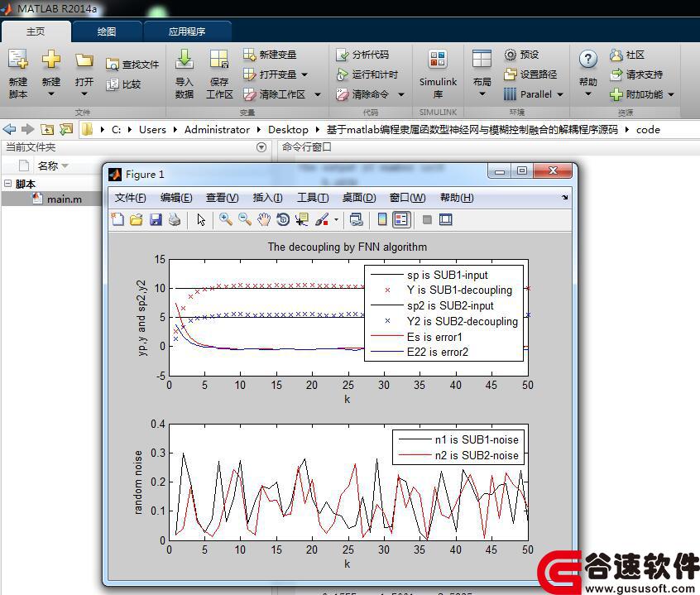Go back using the blue left arrow
Screen dimensions: 700x595
(x=9, y=129)
